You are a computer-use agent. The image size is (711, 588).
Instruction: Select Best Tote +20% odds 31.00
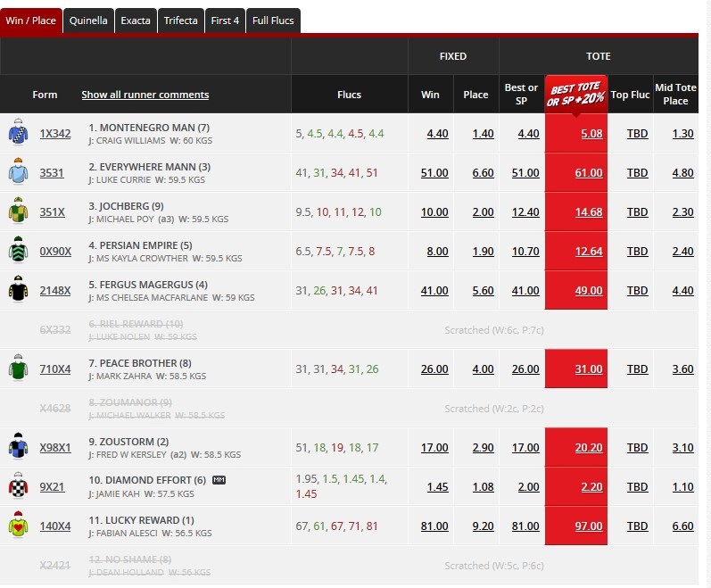(x=589, y=369)
